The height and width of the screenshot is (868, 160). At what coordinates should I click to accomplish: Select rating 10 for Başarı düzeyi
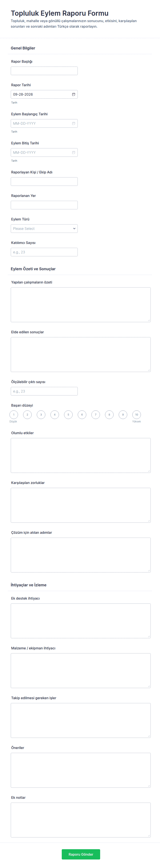pyautogui.click(x=136, y=415)
